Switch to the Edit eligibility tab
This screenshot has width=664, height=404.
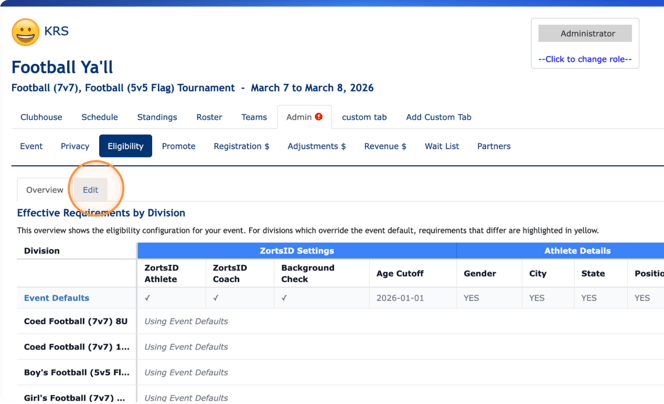click(x=90, y=190)
